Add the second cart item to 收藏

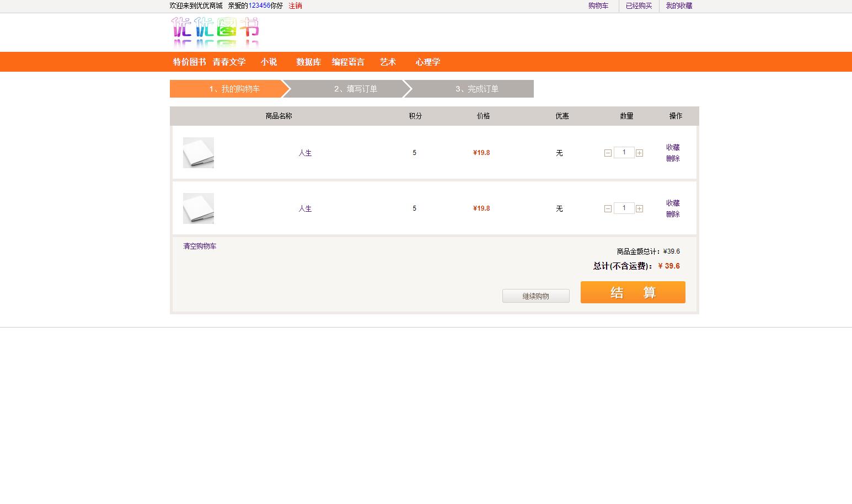coord(673,203)
